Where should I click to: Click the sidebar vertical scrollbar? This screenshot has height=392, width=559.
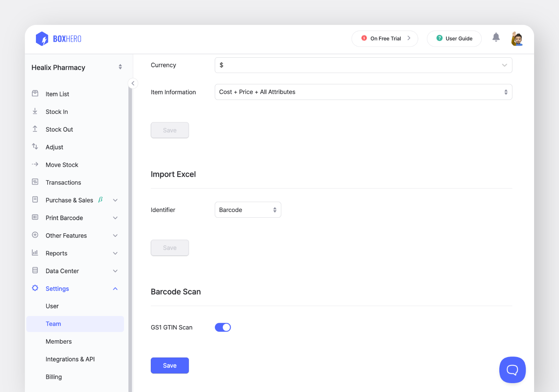click(130, 238)
